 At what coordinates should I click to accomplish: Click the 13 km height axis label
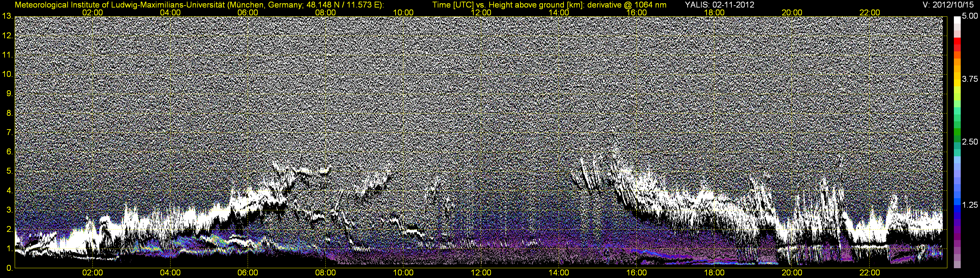click(7, 16)
